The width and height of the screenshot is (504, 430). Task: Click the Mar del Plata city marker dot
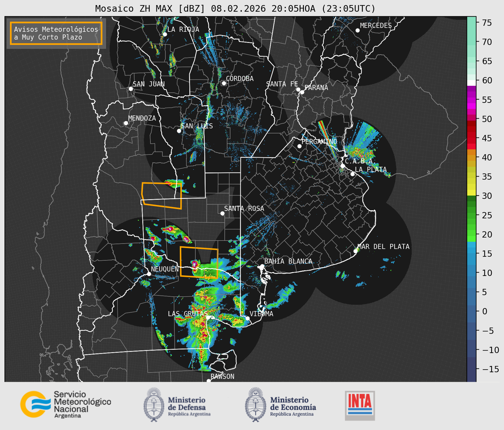click(x=356, y=251)
